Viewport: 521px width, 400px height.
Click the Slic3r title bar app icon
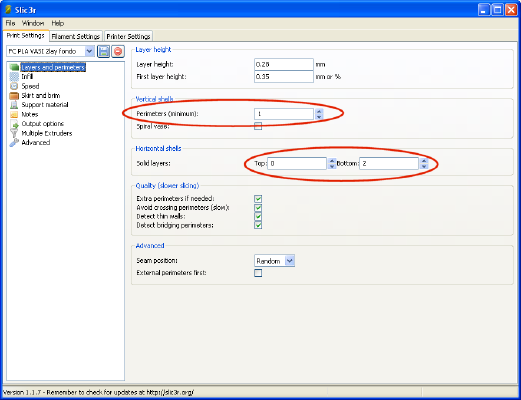[x=8, y=10]
